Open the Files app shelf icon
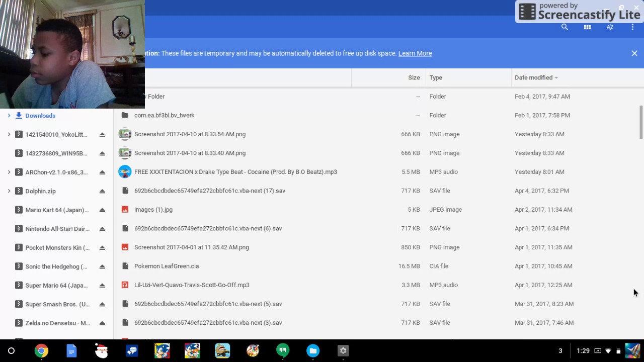The width and height of the screenshot is (644, 362). 313,351
